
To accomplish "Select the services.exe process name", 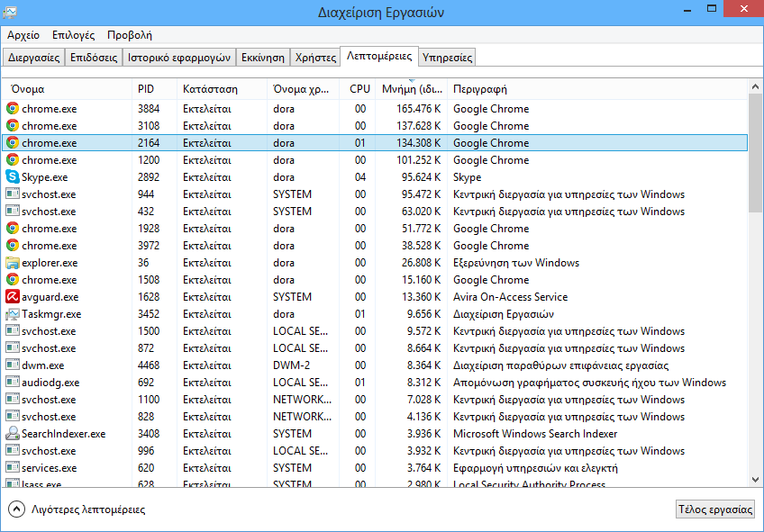I will (x=50, y=468).
